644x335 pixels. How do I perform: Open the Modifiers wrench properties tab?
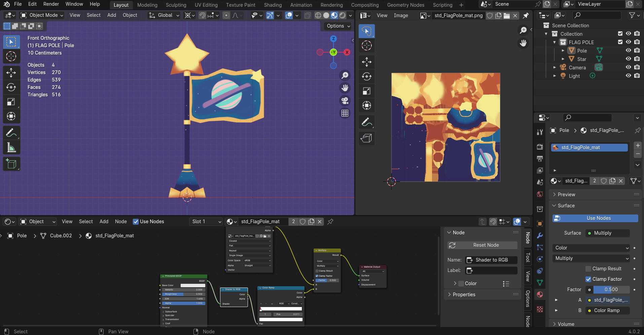540,235
